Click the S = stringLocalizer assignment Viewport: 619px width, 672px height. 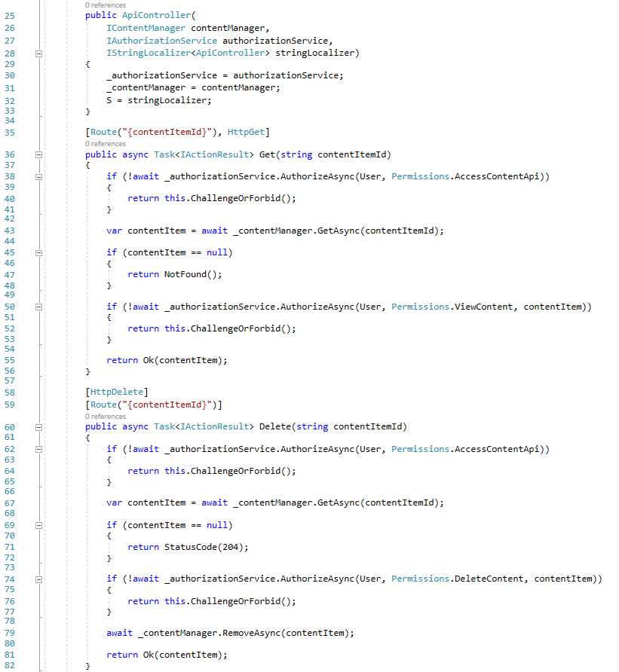tap(159, 100)
